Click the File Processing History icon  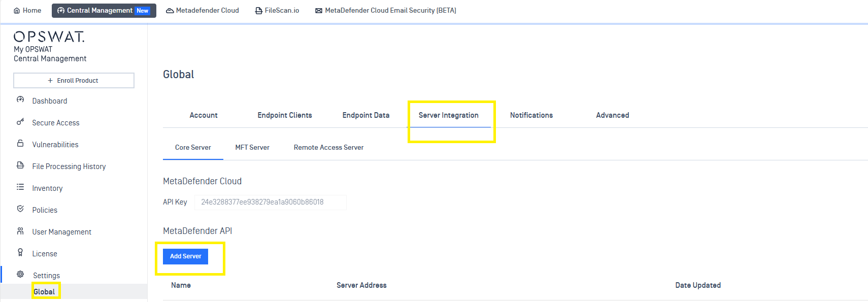(20, 165)
